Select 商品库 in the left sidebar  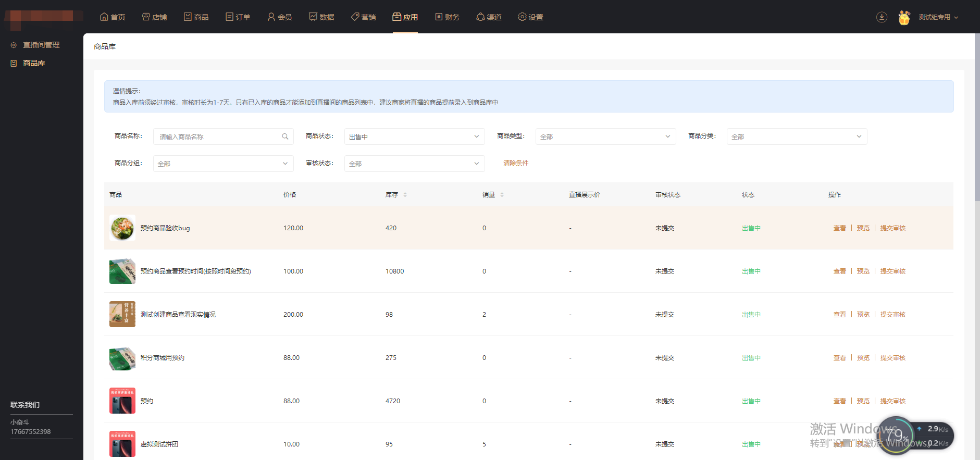pyautogui.click(x=34, y=63)
